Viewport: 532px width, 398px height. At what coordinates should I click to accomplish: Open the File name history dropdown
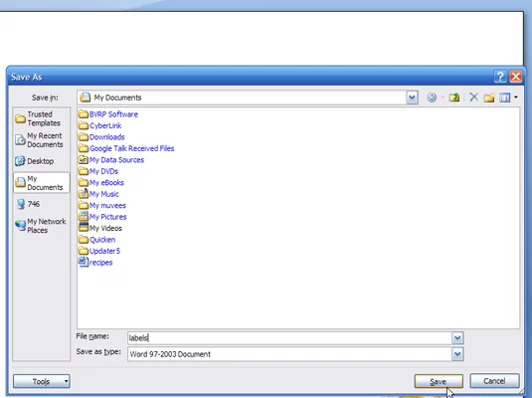(457, 338)
